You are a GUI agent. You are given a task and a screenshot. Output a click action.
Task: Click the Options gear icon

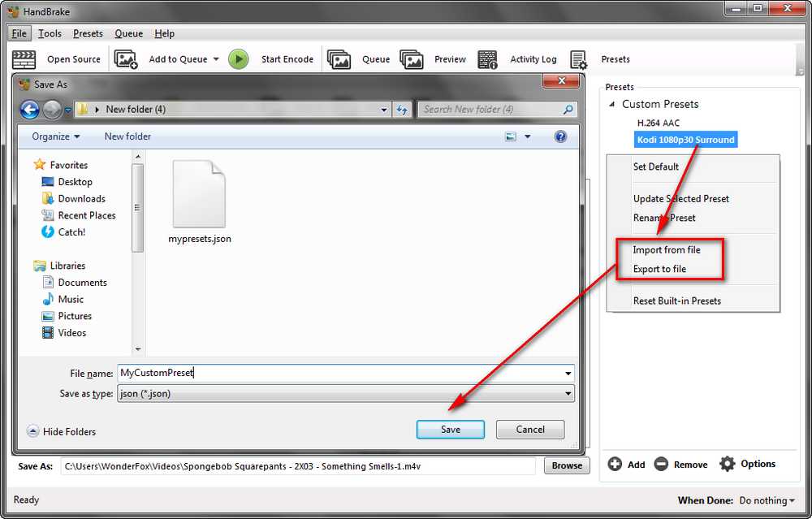727,464
